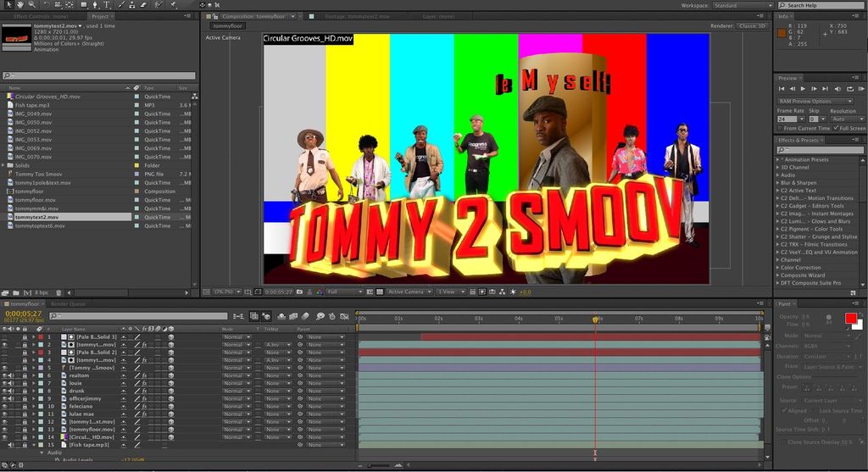Screen dimensions: 868x472
Task: Click in Project panel search field
Action: tap(99, 75)
